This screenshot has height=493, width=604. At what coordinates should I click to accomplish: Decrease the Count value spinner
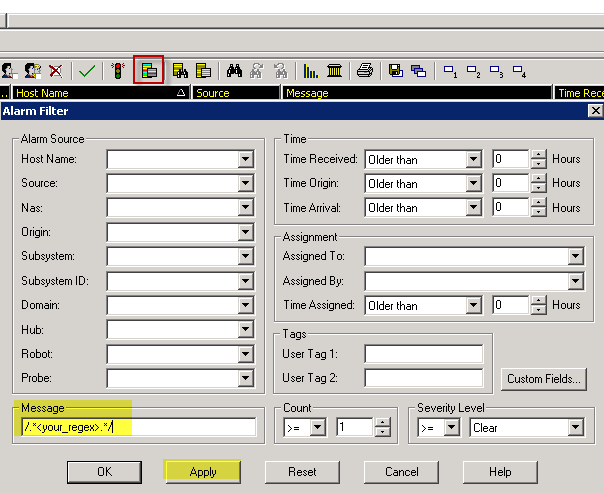(381, 433)
